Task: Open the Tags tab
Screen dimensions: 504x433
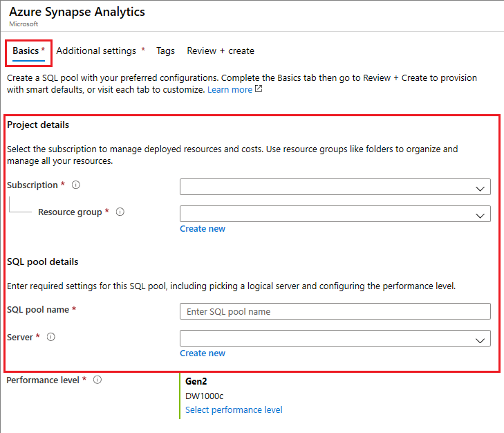Action: click(165, 50)
